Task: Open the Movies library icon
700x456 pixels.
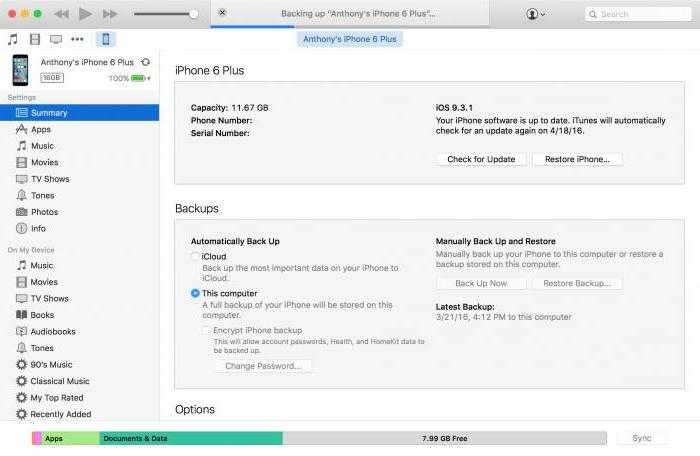Action: 35,39
